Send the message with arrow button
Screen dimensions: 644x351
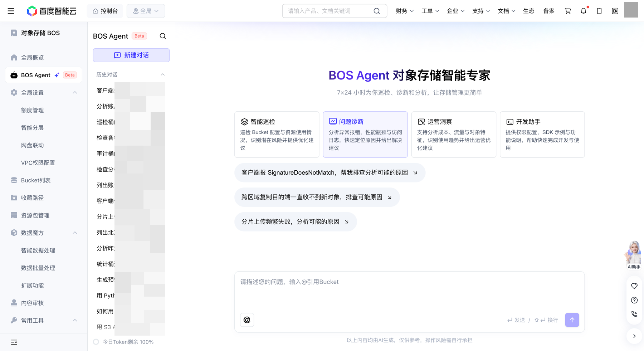pos(572,320)
